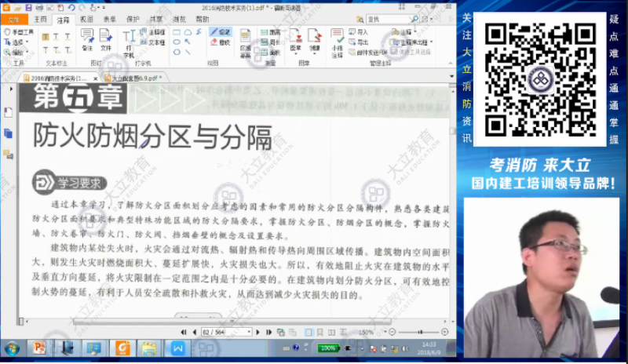Viewport: 628px width, 364px height.
Task: Switch to the 视图 ribbon tab
Action: (x=87, y=18)
